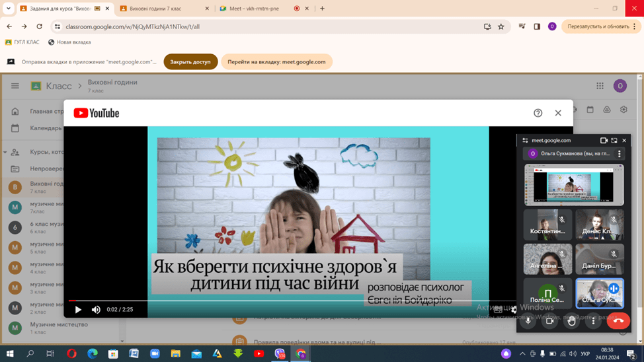The image size is (644, 362).
Task: Open the YouTube dialog help icon
Action: pyautogui.click(x=538, y=113)
